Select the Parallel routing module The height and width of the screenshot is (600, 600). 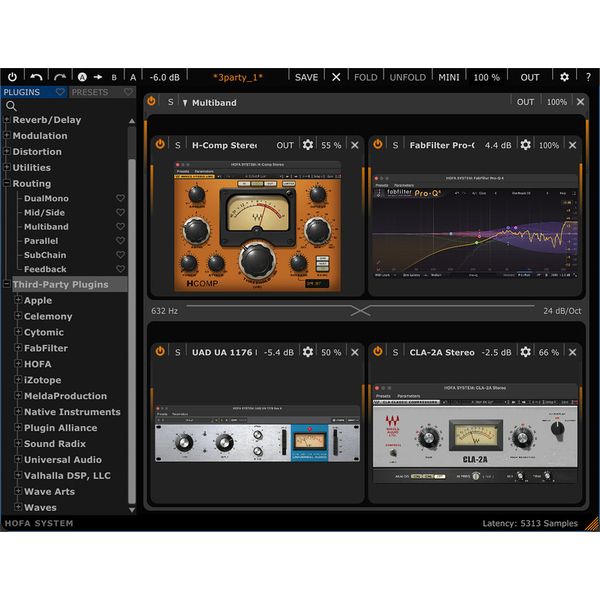pyautogui.click(x=41, y=241)
